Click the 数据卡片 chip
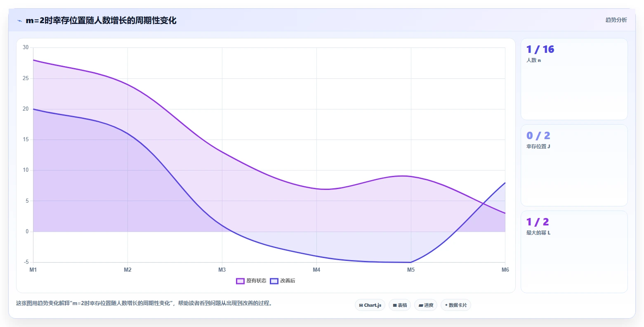The height and width of the screenshot is (327, 644). pos(456,305)
